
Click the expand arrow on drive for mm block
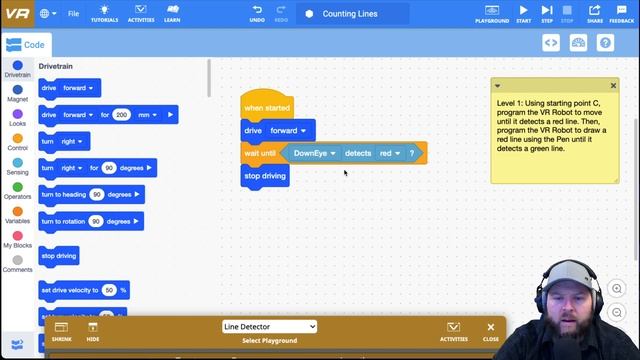170,115
